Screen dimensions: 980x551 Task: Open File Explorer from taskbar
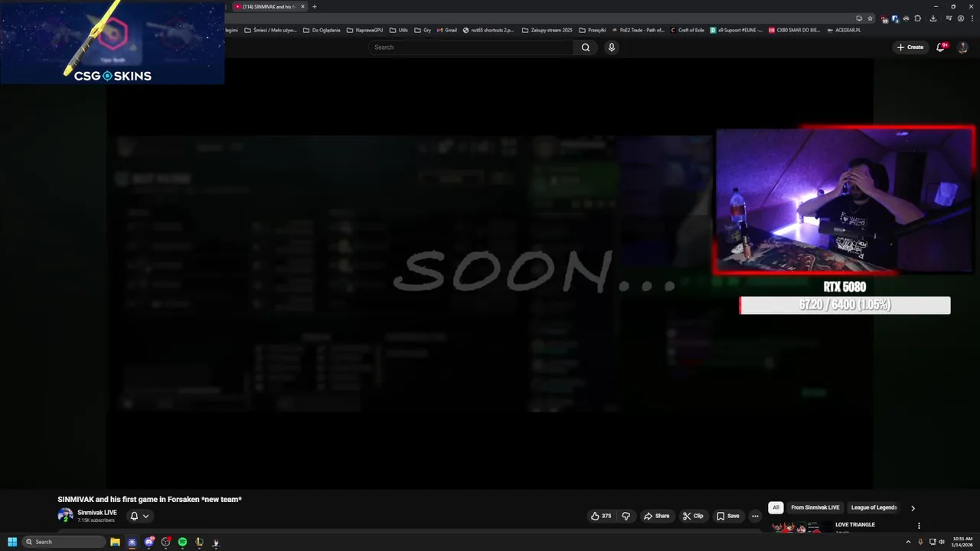pyautogui.click(x=115, y=542)
